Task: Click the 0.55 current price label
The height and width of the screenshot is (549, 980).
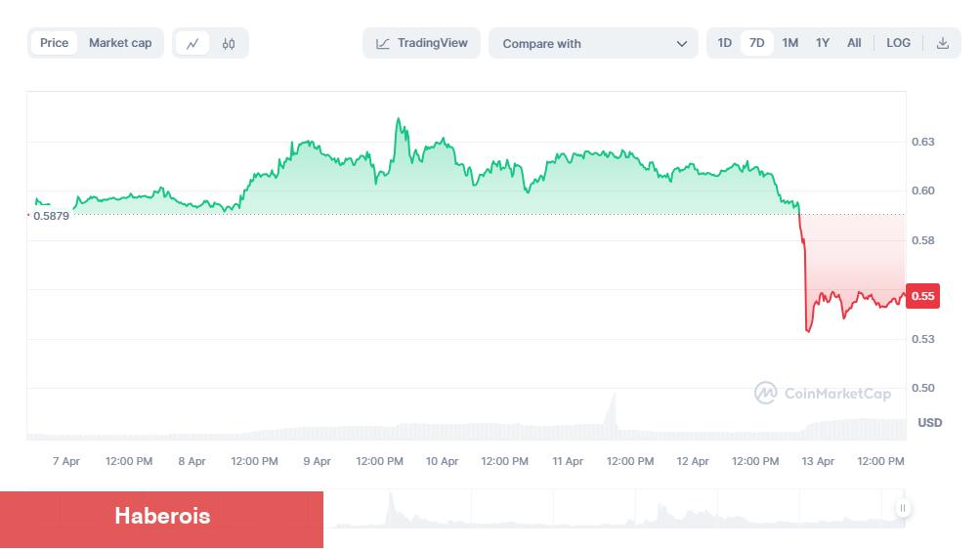Action: (x=922, y=296)
